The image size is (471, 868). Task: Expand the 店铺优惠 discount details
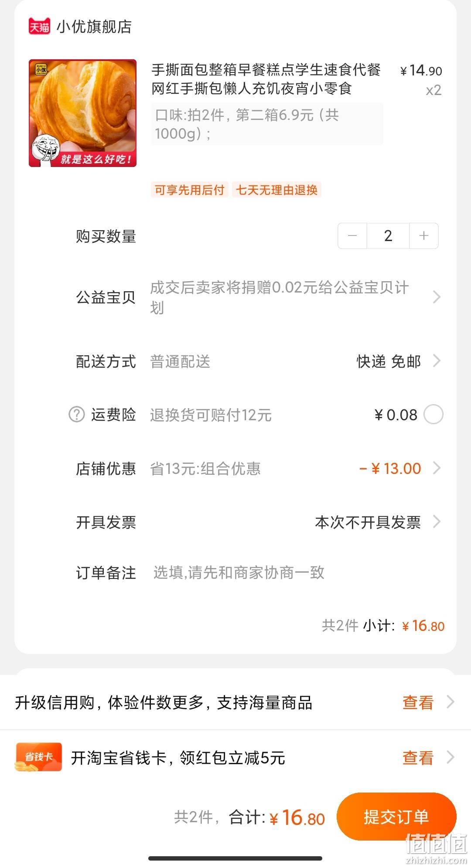pyautogui.click(x=436, y=468)
